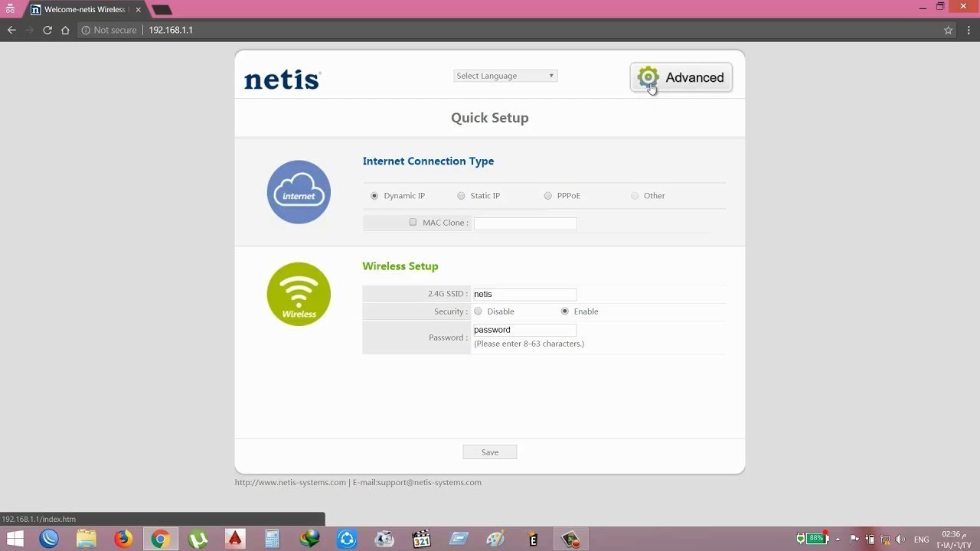This screenshot has height=551, width=980.
Task: Open the Select Language dropdown
Action: (505, 76)
